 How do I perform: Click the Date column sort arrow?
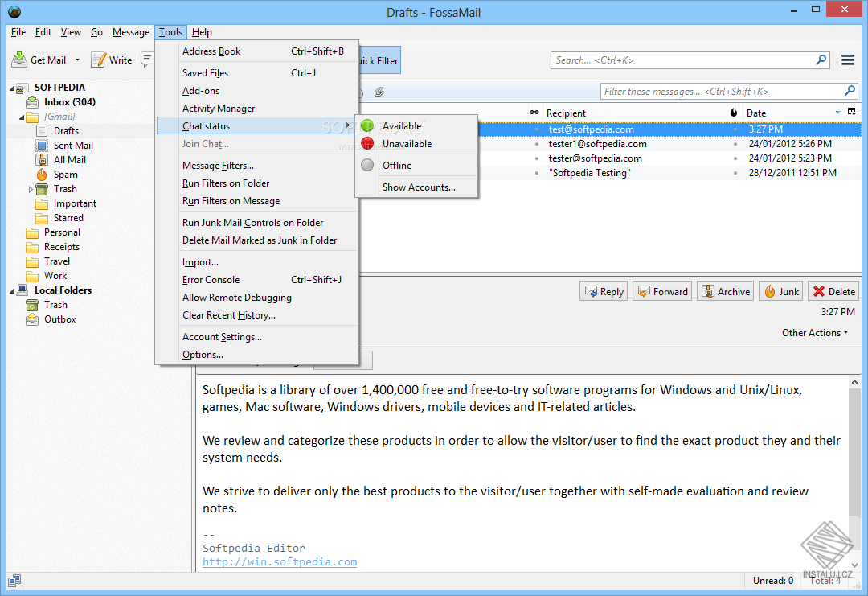837,113
